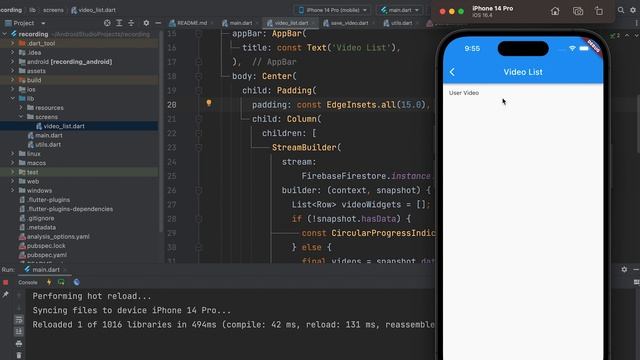This screenshot has height=360, width=640.
Task: Take a simulator screenshot with the camera icon
Action: (x=578, y=11)
